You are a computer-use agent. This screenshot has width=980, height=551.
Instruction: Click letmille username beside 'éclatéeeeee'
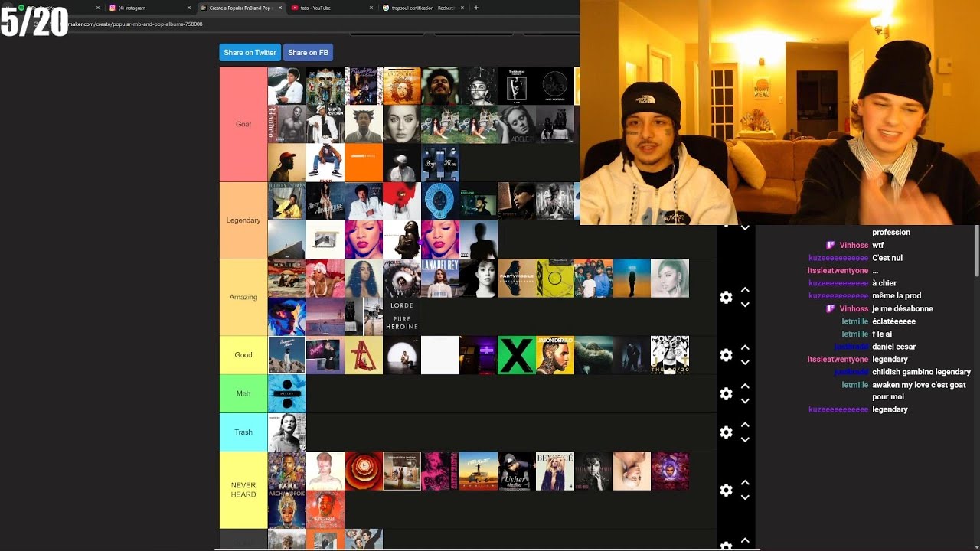coord(855,321)
